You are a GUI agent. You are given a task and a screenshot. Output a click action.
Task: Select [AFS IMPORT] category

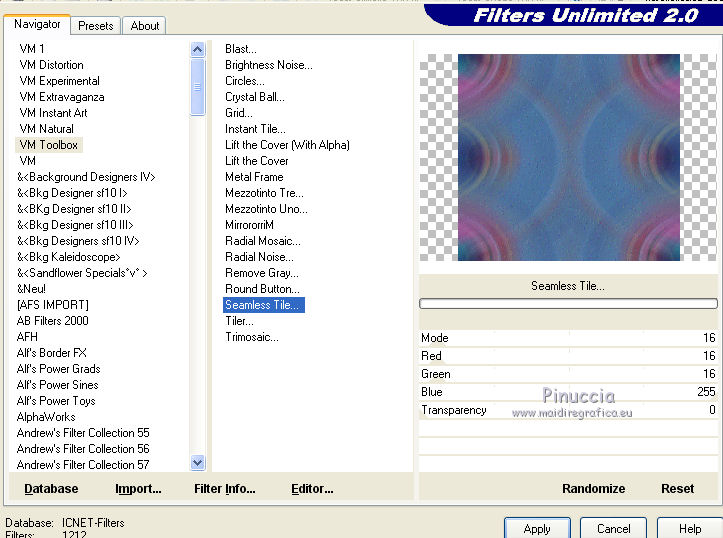click(53, 305)
